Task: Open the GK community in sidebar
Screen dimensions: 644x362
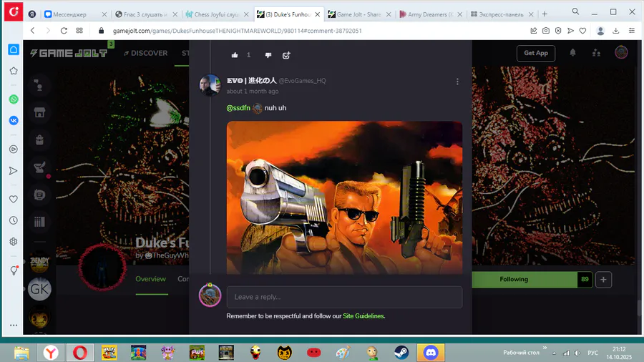Action: click(39, 289)
